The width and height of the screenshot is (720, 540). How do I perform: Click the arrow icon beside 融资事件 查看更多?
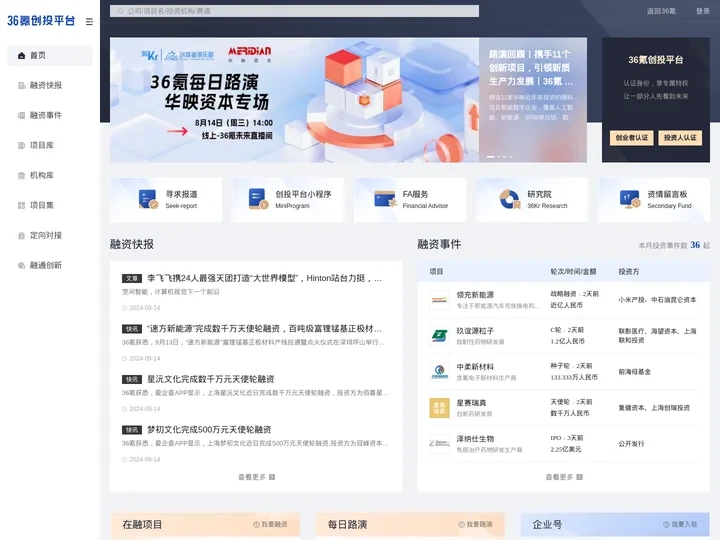pyautogui.click(x=579, y=477)
